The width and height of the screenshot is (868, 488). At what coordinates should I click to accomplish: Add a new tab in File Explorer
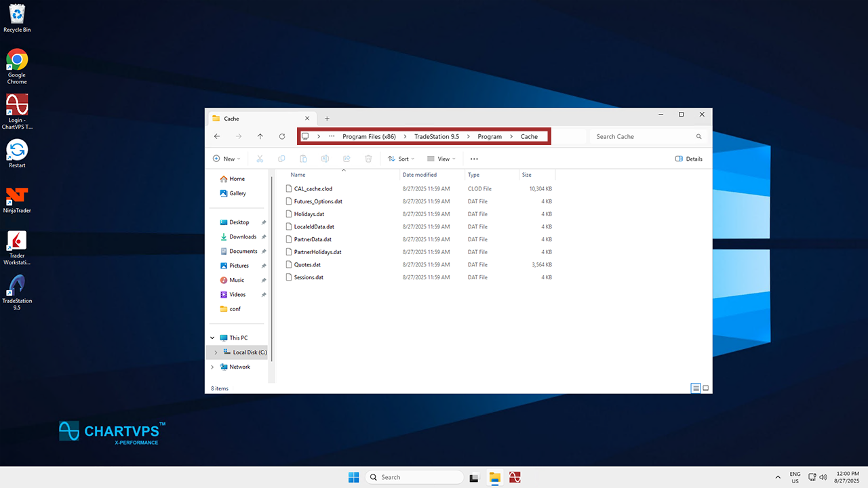click(x=327, y=119)
